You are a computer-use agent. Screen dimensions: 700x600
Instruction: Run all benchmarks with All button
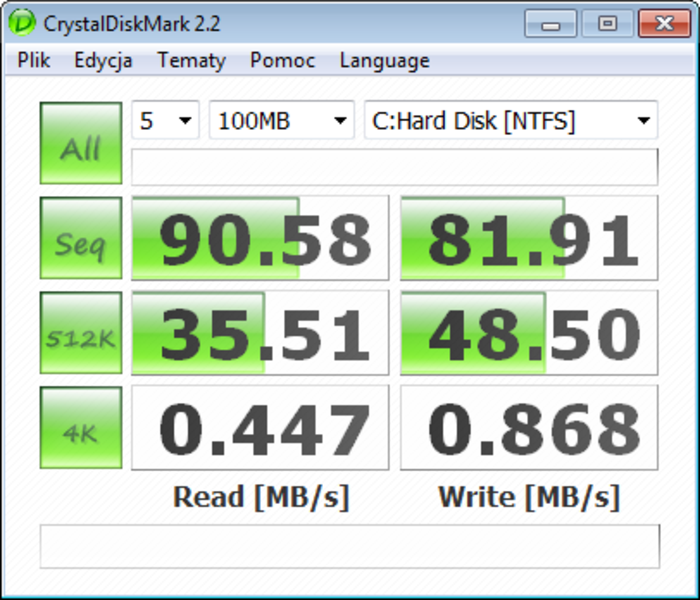pyautogui.click(x=81, y=143)
